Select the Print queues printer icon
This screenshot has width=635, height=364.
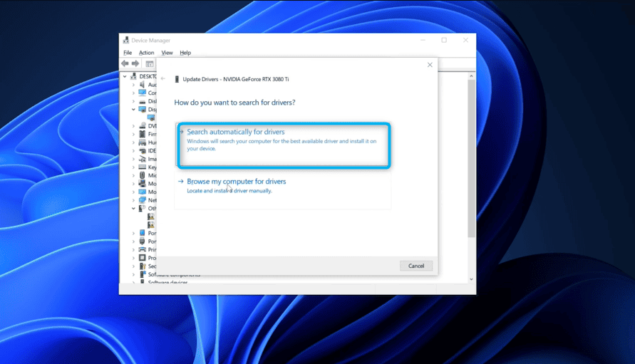tap(142, 249)
